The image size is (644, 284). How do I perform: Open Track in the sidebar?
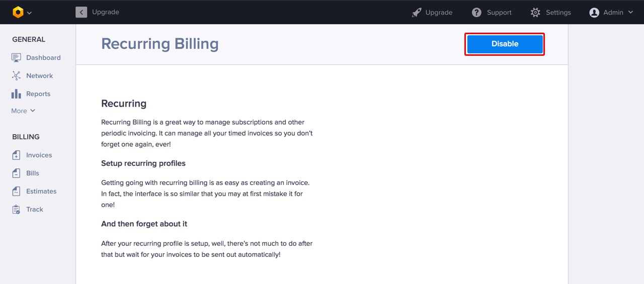35,210
